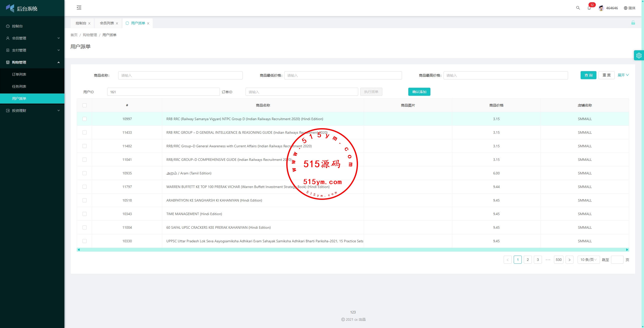Click the sidebar collapse menu icon
The image size is (644, 328).
point(79,8)
